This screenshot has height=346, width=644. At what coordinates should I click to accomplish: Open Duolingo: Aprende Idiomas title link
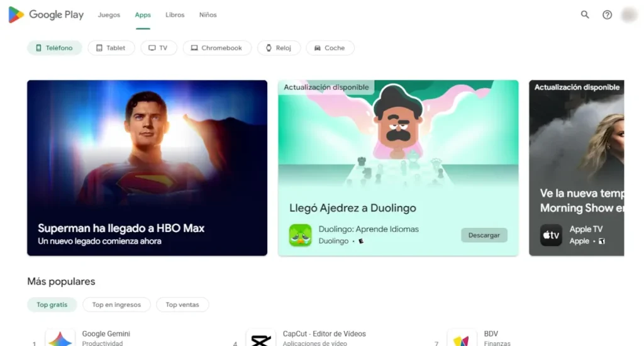(369, 229)
